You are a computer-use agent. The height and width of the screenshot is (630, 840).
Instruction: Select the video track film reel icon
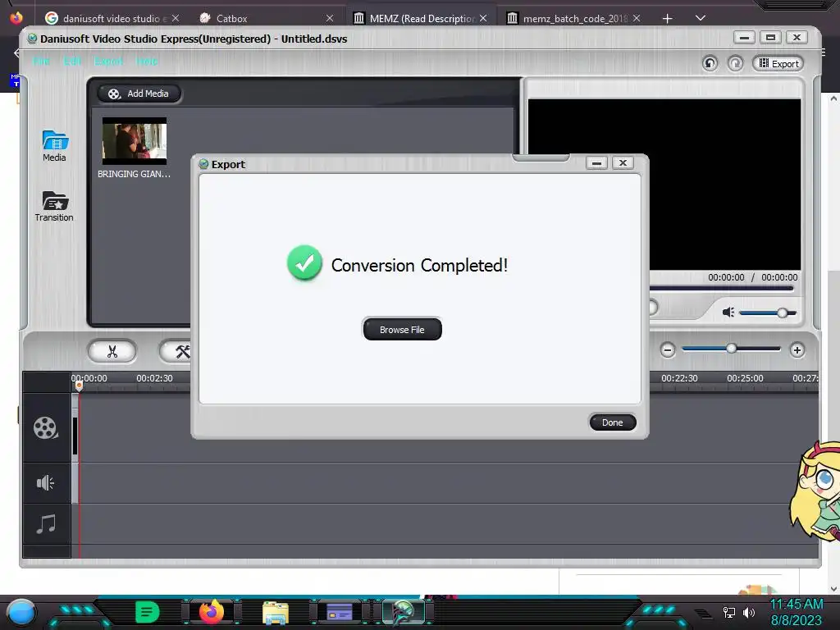[46, 428]
